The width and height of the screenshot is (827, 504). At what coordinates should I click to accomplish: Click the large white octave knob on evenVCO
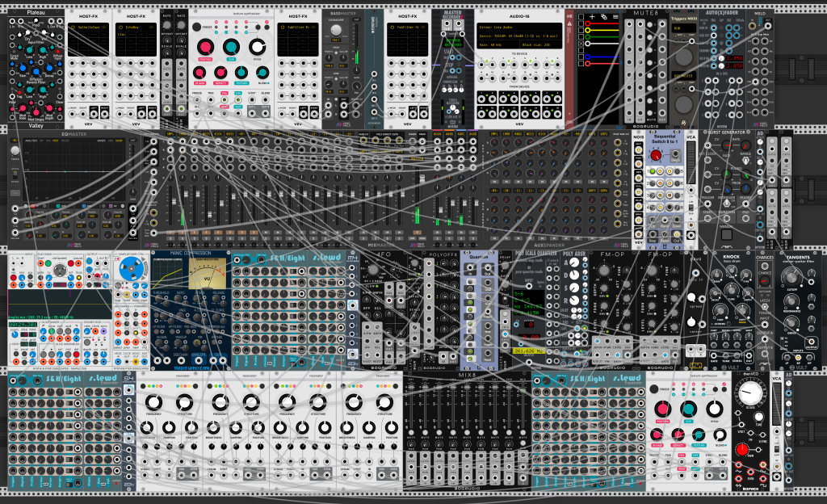(x=751, y=393)
